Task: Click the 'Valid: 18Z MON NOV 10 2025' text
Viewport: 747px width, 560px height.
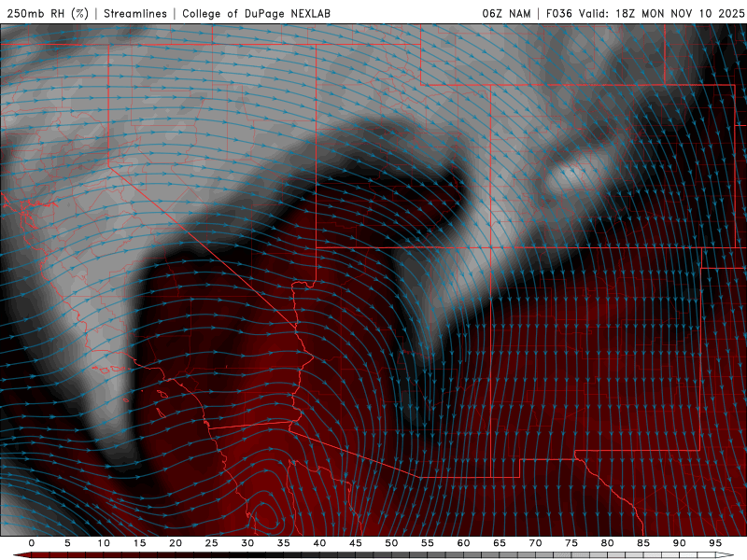Action: [661, 13]
